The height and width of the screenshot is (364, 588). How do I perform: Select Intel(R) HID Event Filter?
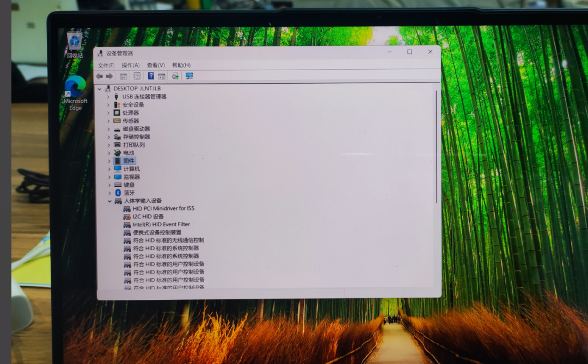coord(161,224)
